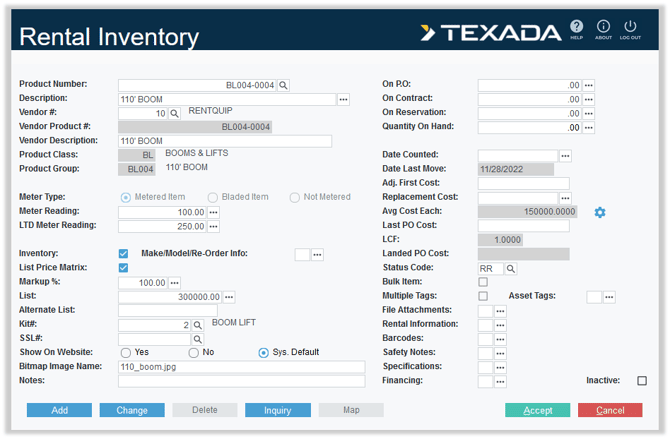Click the Help icon in header
Screen dimensions: 670x439
point(577,27)
